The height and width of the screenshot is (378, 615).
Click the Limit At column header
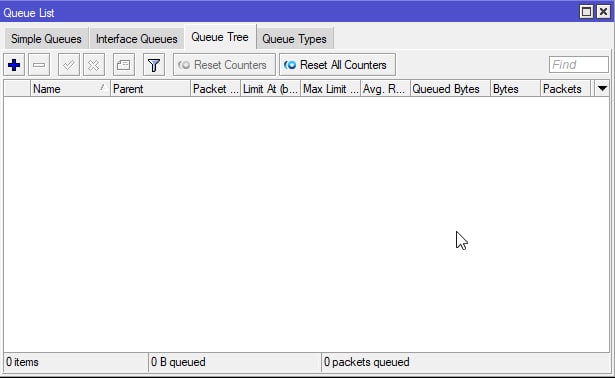point(270,89)
